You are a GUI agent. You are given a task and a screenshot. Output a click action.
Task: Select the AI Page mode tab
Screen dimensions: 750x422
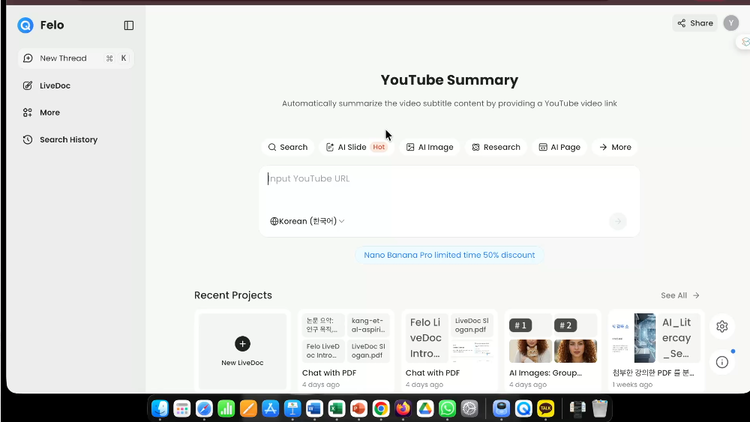(x=559, y=147)
